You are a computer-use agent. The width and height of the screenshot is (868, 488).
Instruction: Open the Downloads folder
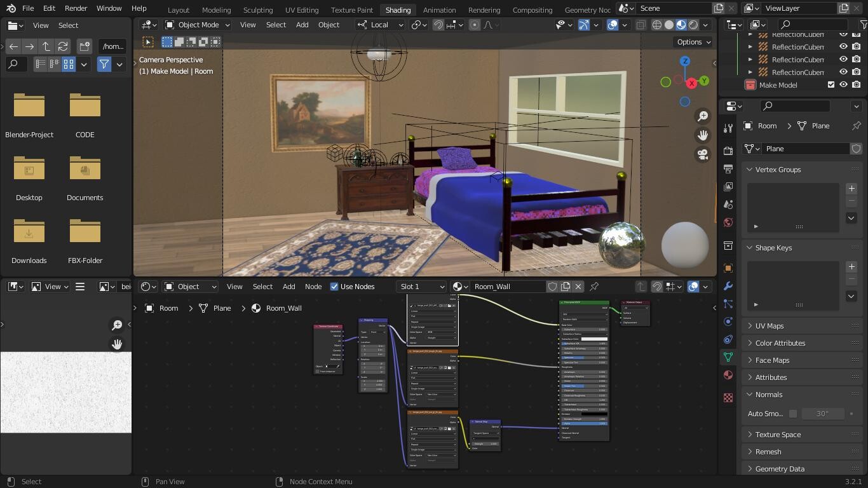pyautogui.click(x=29, y=241)
